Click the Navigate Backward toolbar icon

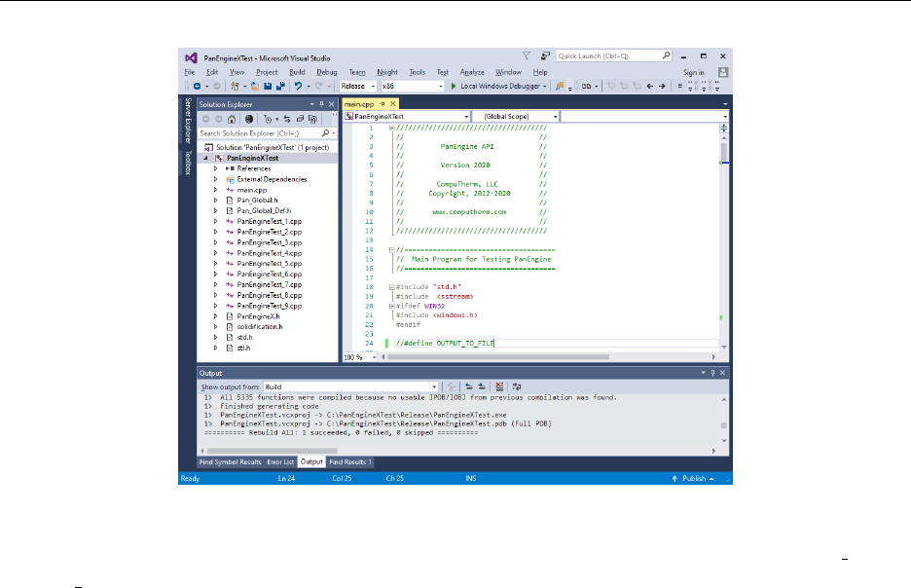coord(197,86)
